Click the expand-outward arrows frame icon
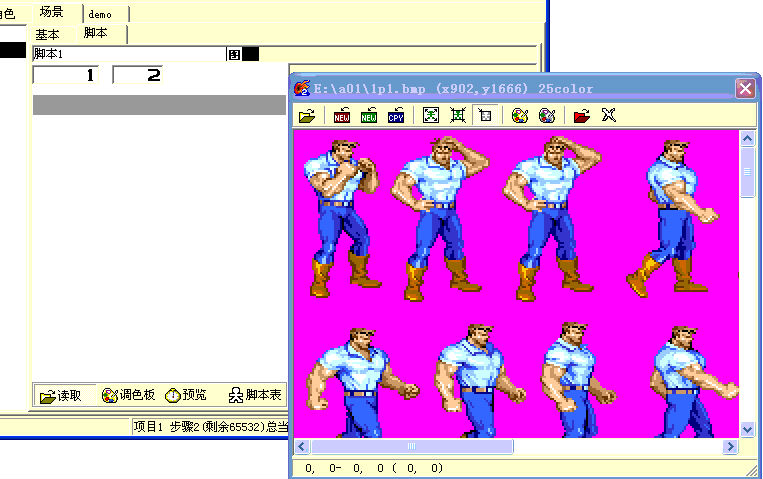Viewport: 763px width, 479px height. pyautogui.click(x=431, y=115)
